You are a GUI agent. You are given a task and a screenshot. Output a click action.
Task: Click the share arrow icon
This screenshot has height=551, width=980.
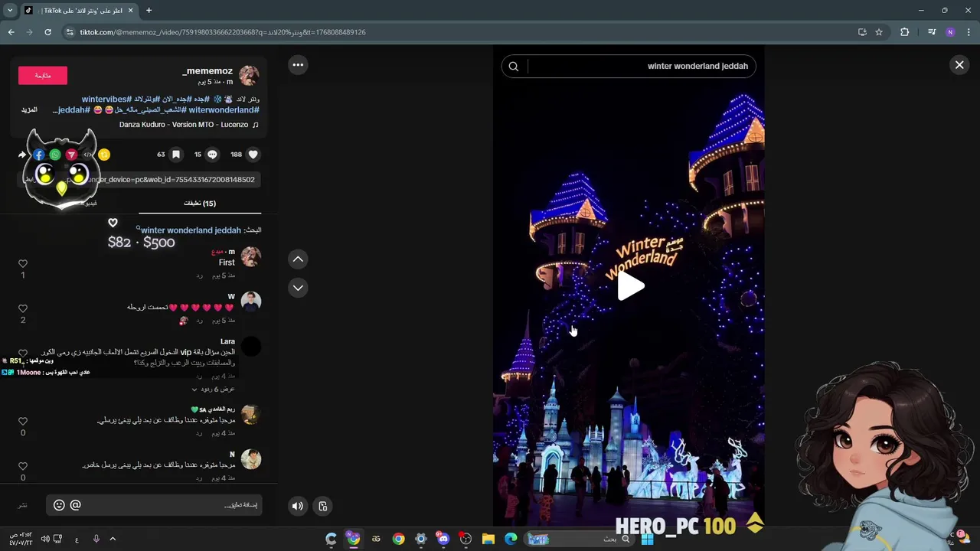pyautogui.click(x=22, y=155)
